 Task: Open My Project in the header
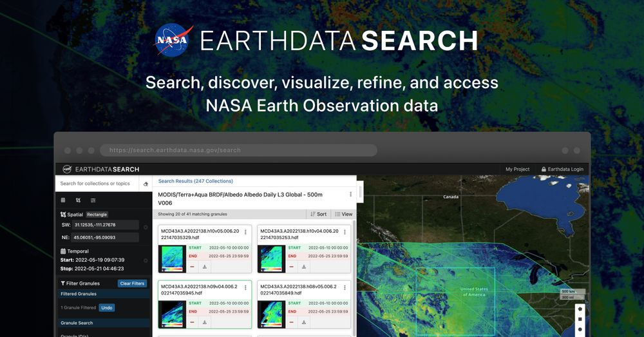[x=517, y=169]
